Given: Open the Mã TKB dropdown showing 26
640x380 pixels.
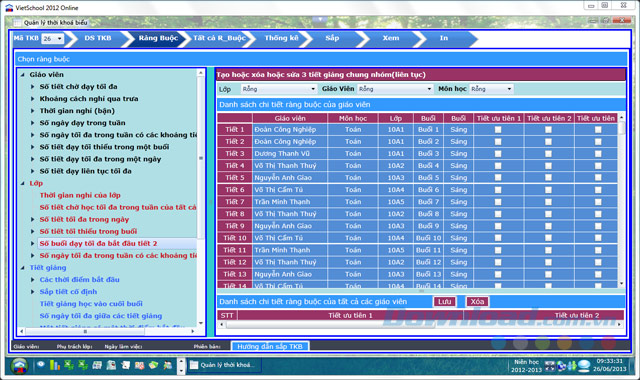Looking at the screenshot, I should (53, 38).
